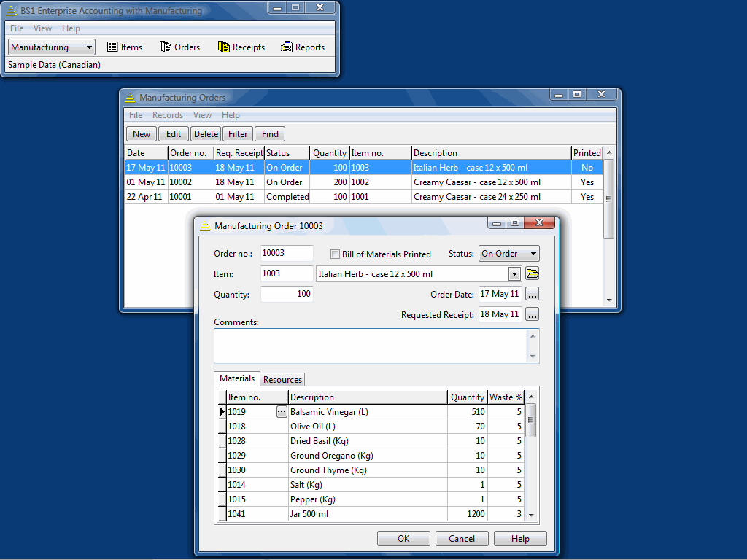
Task: Select order row 10001 with Completed status
Action: (x=363, y=197)
